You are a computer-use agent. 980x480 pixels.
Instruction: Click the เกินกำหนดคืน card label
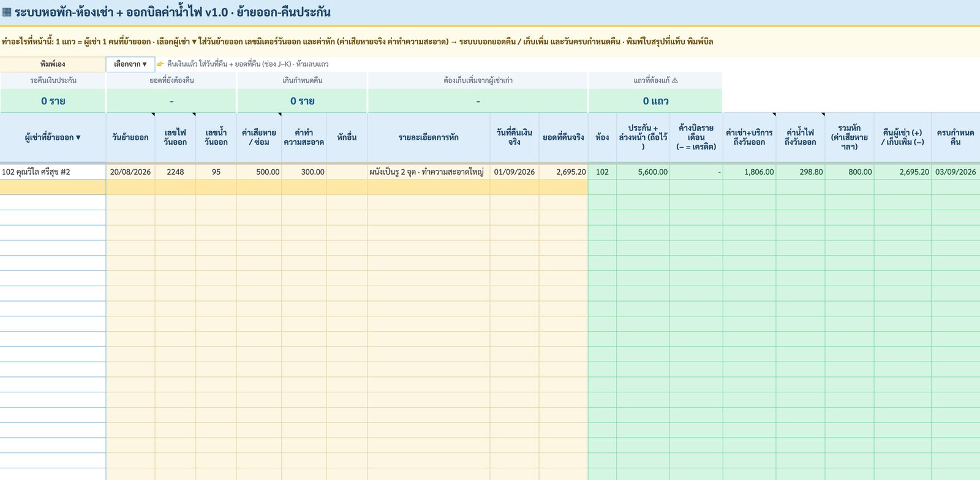(x=303, y=80)
